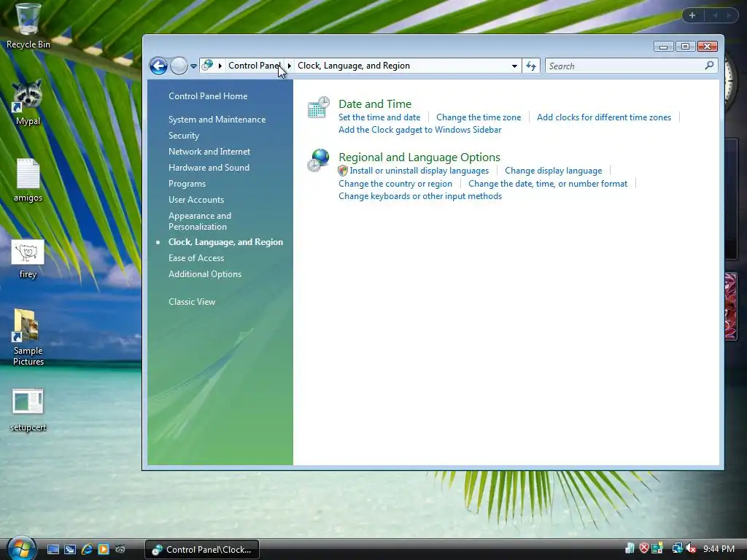Click the network connection tray icon
The image size is (747, 560).
pos(677,548)
